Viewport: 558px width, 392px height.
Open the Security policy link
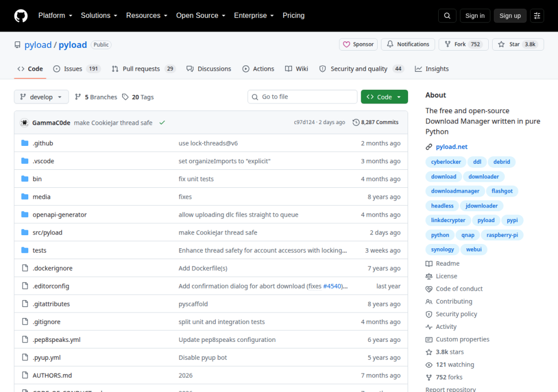451,314
